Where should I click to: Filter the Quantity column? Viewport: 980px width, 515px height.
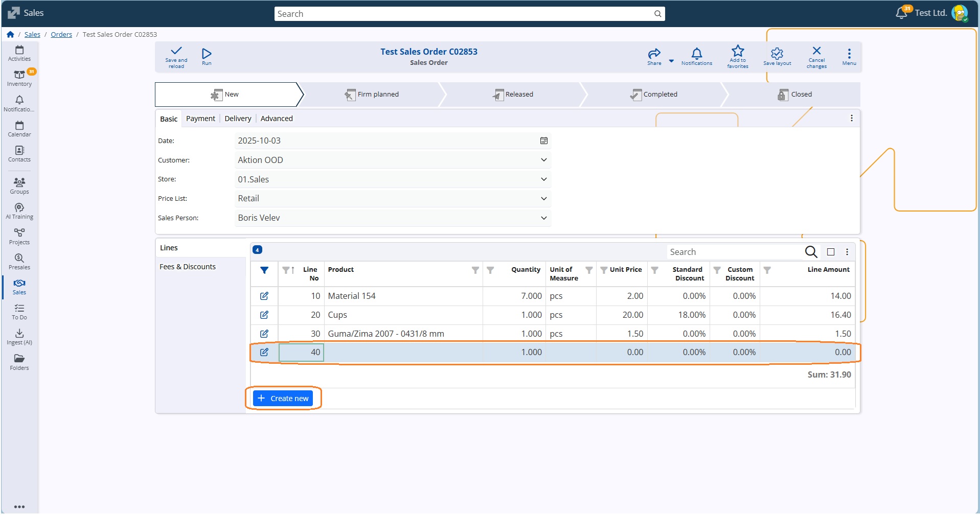[x=490, y=270]
